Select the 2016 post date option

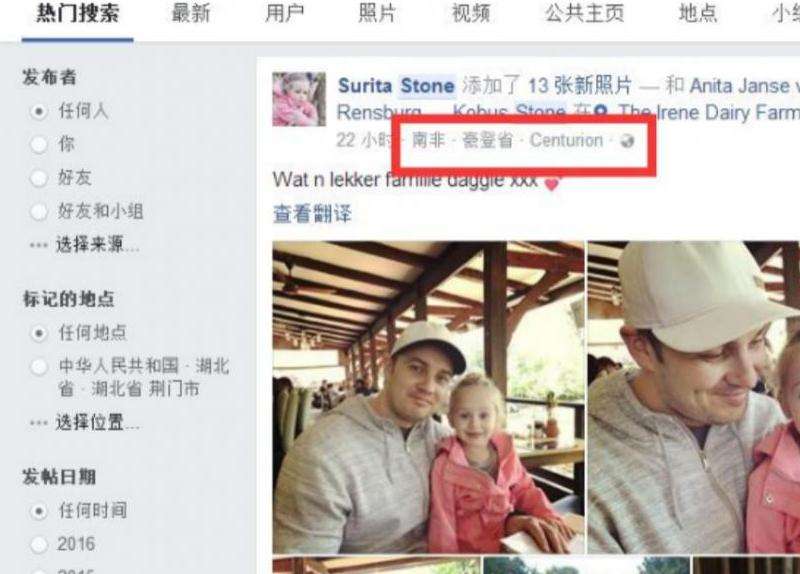(39, 544)
